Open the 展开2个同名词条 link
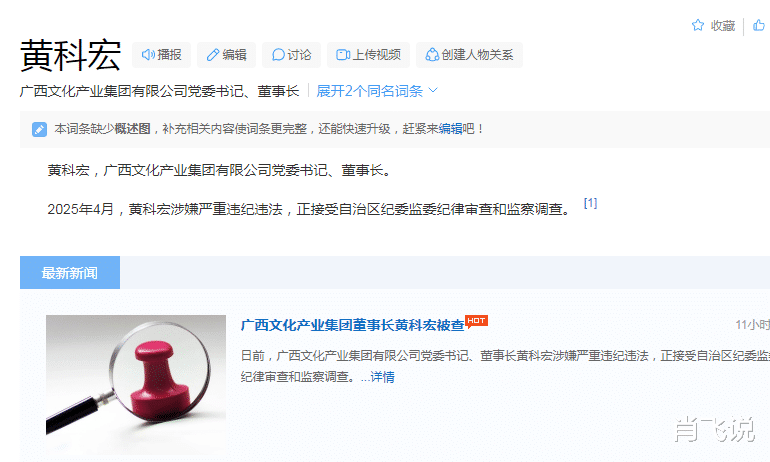Viewport: 770px width, 462px height. [369, 91]
